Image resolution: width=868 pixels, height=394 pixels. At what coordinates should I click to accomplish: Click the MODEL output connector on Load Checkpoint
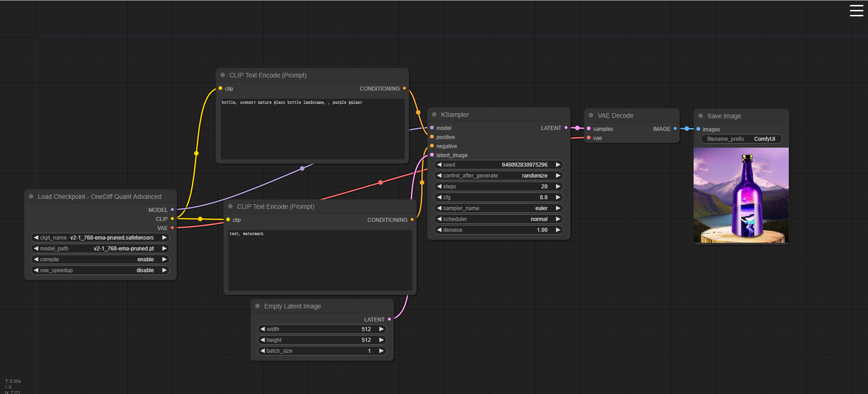click(x=172, y=210)
